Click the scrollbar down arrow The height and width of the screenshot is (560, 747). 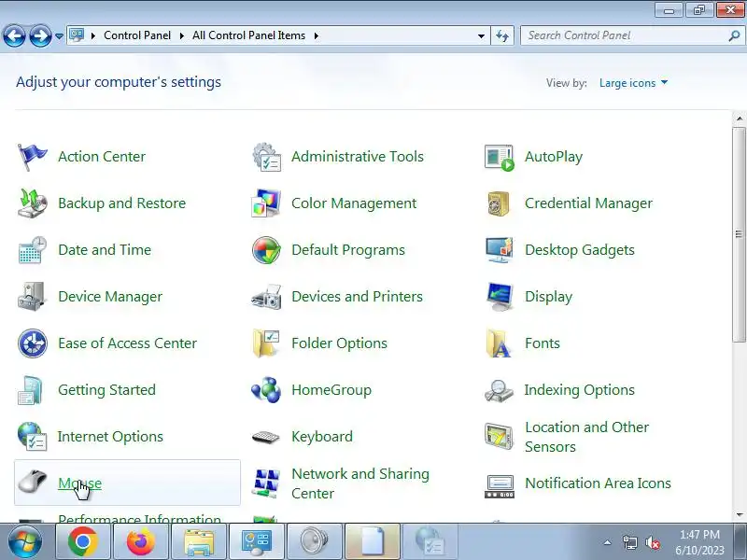coord(739,515)
